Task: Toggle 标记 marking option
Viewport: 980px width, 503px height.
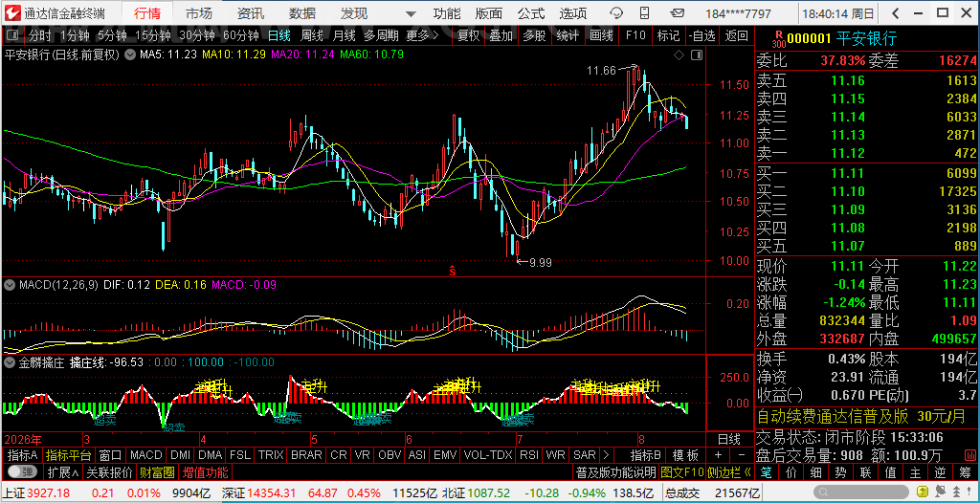Action: [668, 35]
